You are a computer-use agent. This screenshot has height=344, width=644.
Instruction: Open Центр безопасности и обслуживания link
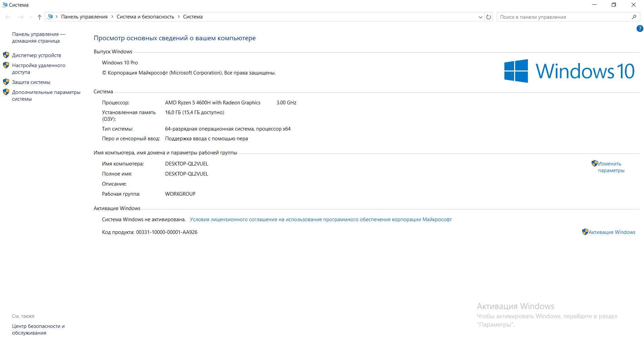click(x=38, y=330)
